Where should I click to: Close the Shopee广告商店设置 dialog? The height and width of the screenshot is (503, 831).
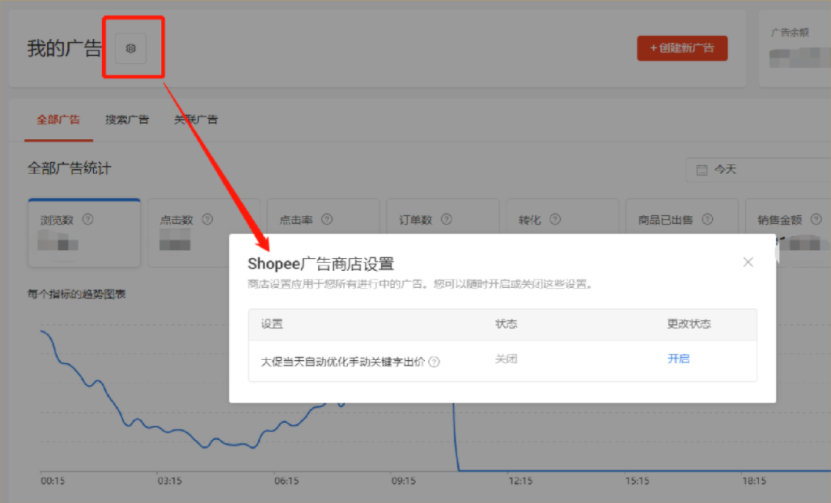[x=748, y=262]
